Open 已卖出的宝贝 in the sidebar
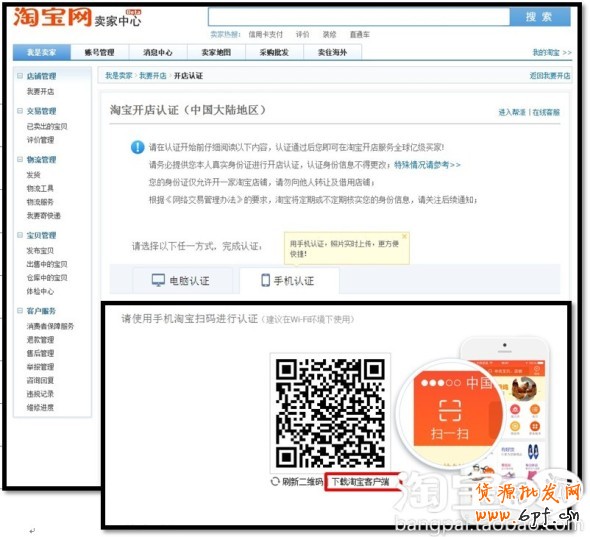590x537 pixels. [x=47, y=126]
